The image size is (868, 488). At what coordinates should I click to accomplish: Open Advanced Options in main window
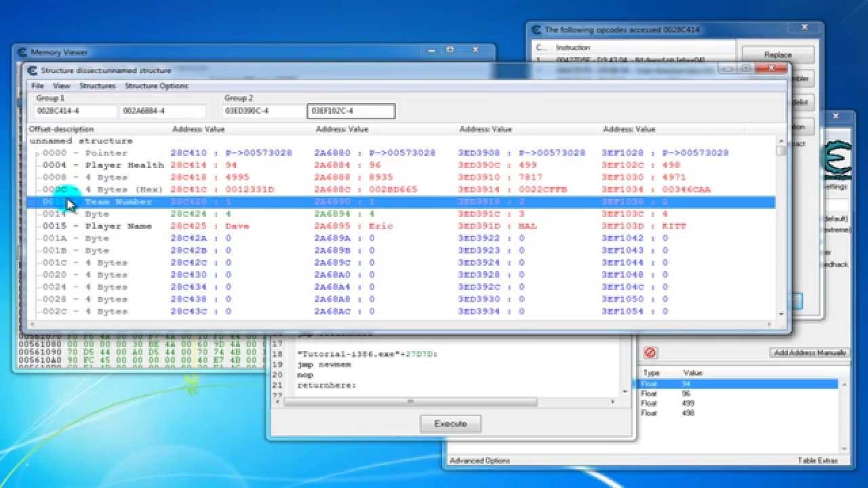(x=479, y=460)
